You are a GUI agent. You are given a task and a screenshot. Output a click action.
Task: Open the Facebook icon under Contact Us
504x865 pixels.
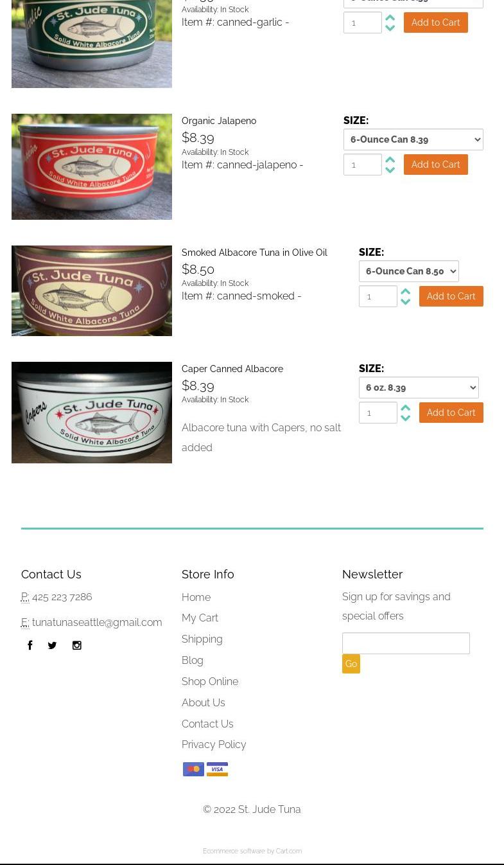pyautogui.click(x=30, y=645)
